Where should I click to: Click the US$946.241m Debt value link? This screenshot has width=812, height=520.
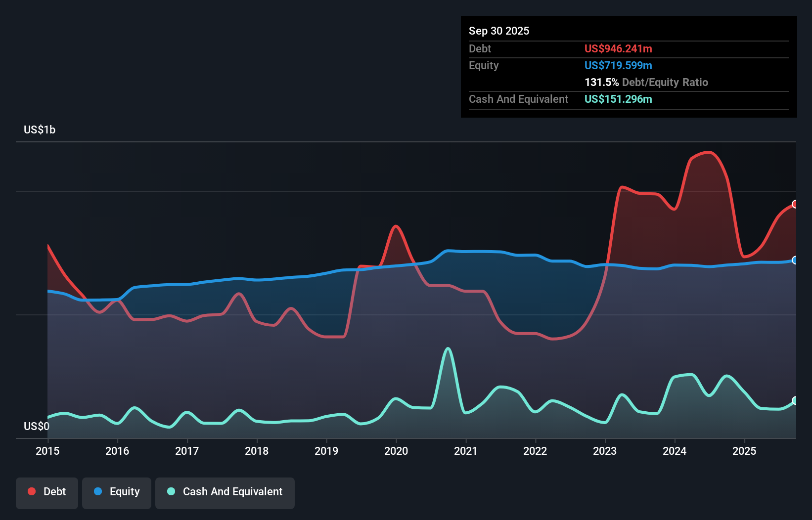[x=618, y=48]
